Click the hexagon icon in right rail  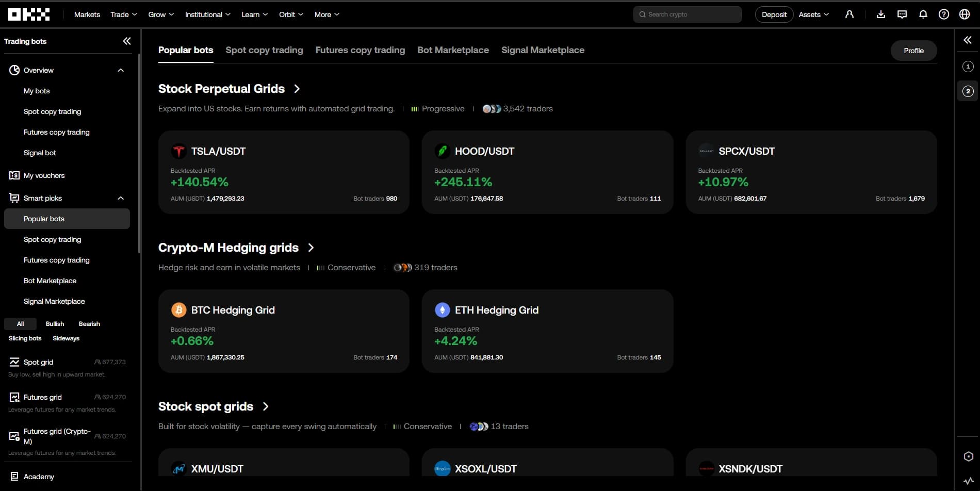pos(969,456)
